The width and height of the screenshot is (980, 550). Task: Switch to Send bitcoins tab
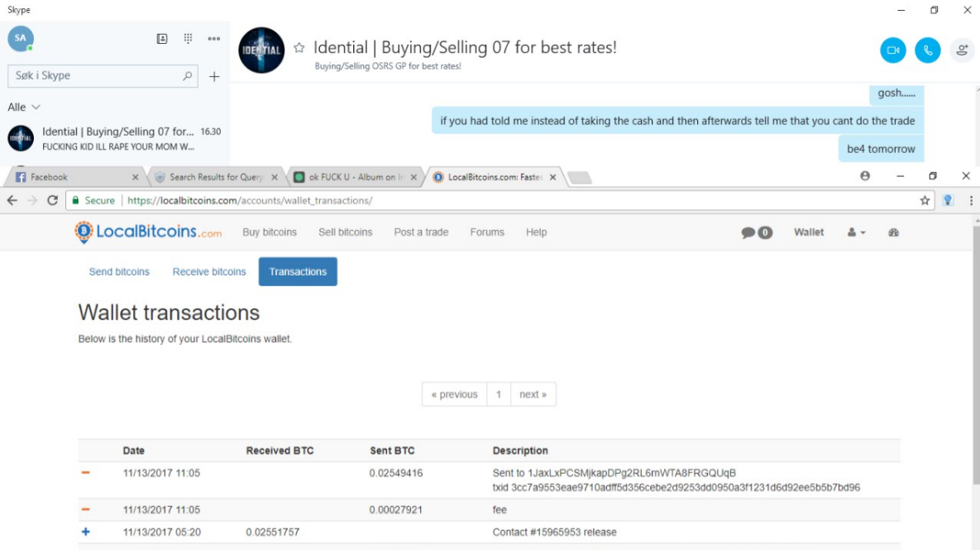[119, 272]
